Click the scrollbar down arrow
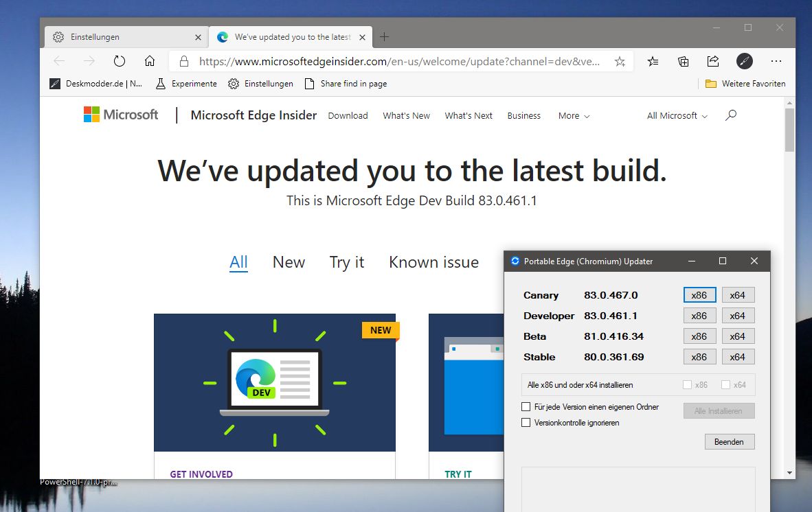This screenshot has width=812, height=512. click(x=790, y=473)
